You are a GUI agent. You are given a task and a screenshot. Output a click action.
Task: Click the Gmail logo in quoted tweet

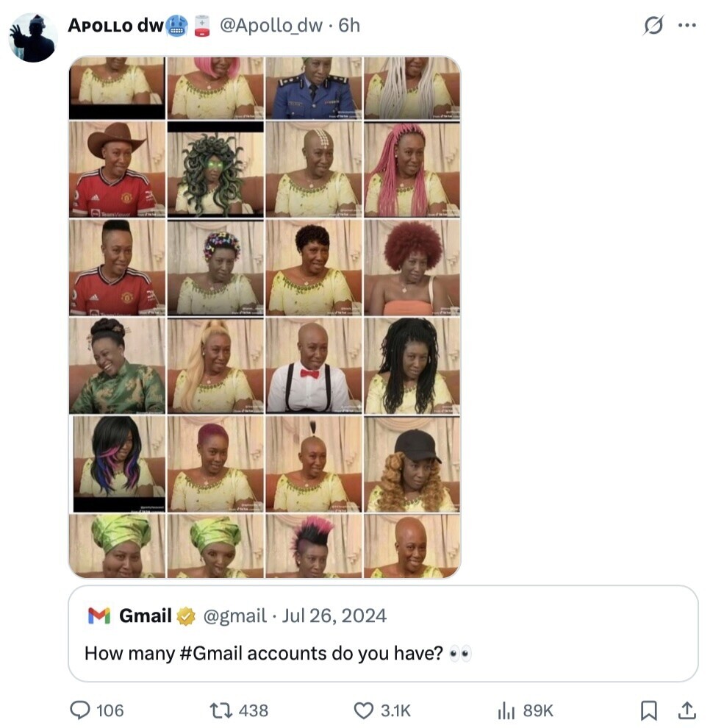pyautogui.click(x=99, y=615)
